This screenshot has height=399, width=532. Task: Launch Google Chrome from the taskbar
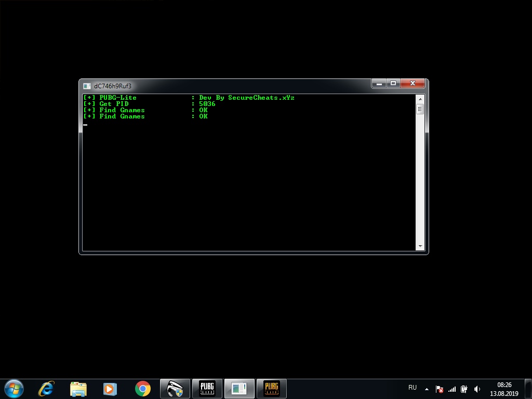(142, 389)
